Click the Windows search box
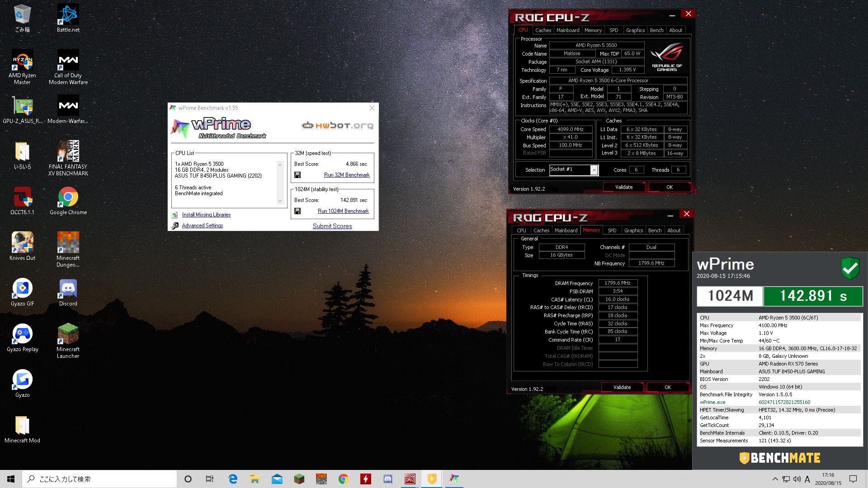868x488 pixels. 99,479
